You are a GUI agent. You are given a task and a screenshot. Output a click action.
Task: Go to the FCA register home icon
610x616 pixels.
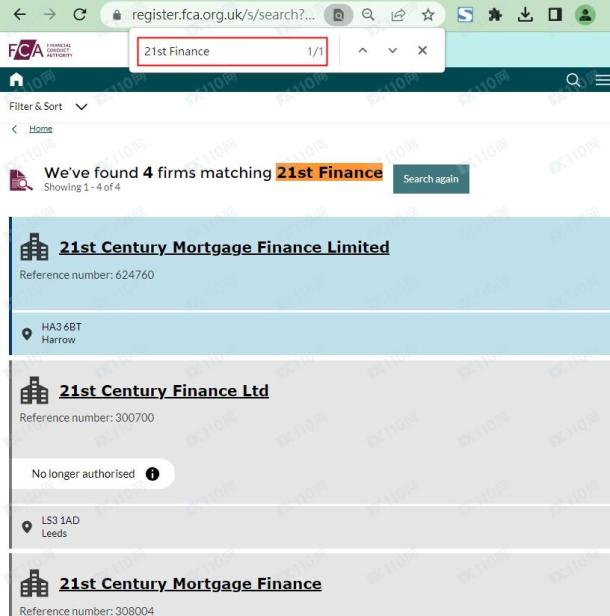coord(16,80)
